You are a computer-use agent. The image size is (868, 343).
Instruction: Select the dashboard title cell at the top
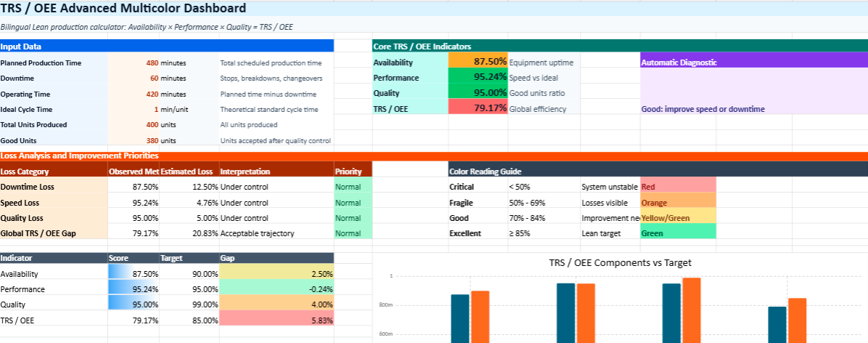tap(123, 9)
